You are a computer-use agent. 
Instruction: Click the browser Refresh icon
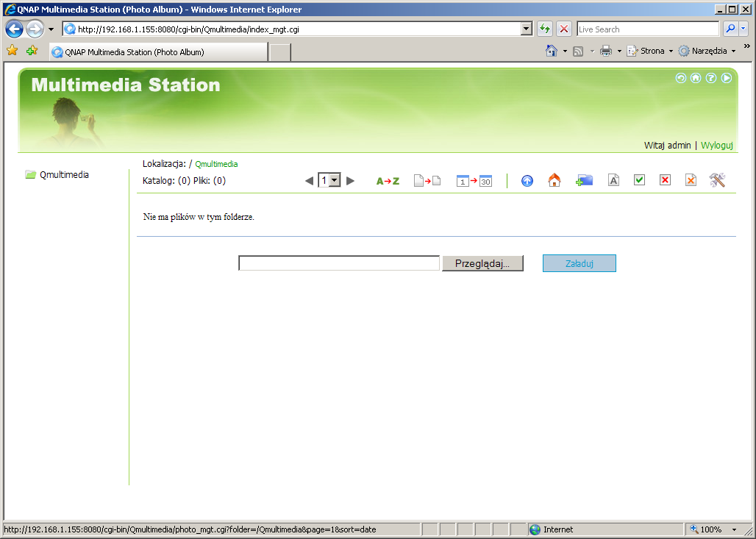click(x=545, y=29)
